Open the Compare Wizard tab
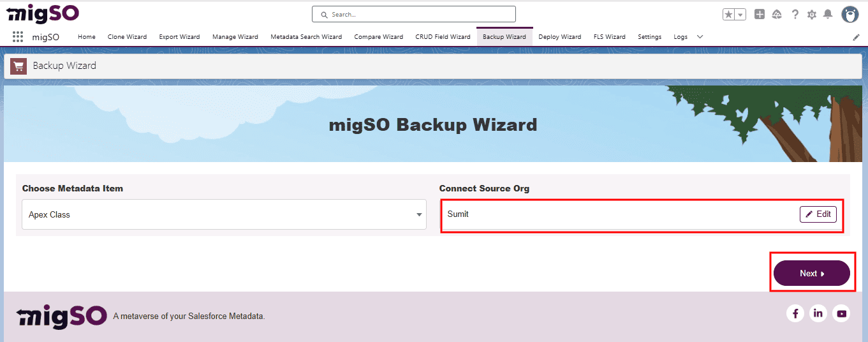Image resolution: width=868 pixels, height=342 pixels. point(379,37)
